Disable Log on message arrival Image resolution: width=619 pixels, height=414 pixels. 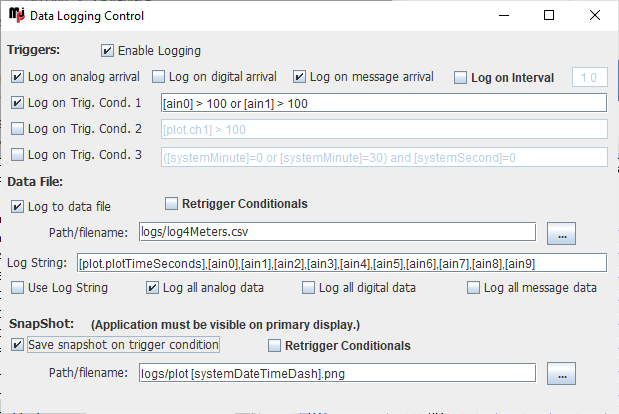299,77
